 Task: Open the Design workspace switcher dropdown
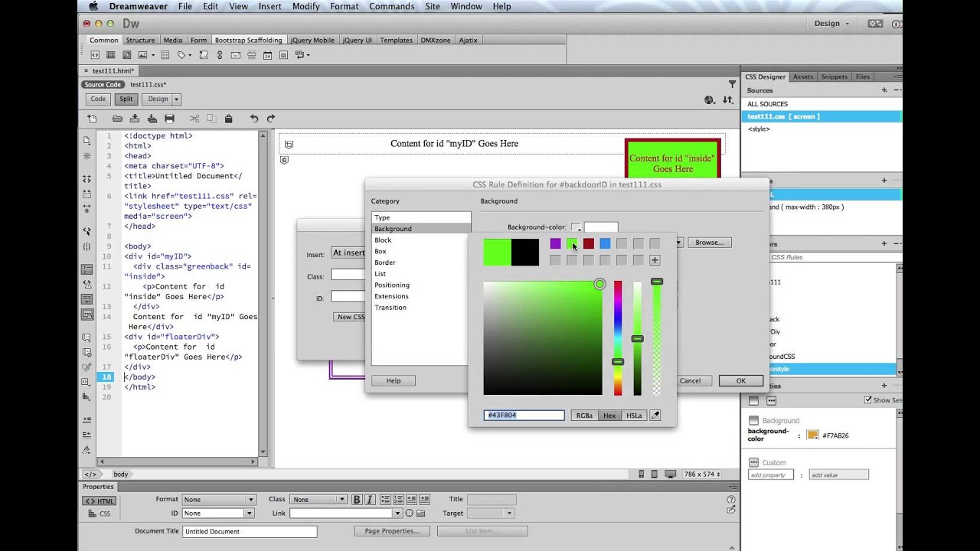coord(831,24)
